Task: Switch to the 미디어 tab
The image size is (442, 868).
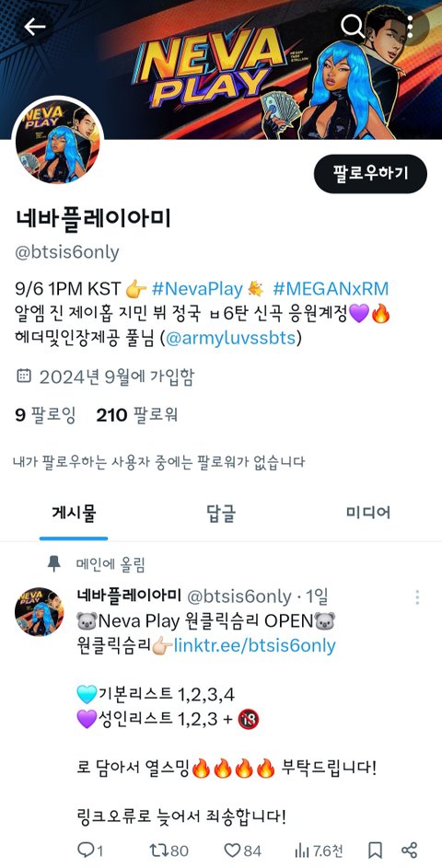Action: coord(368,513)
